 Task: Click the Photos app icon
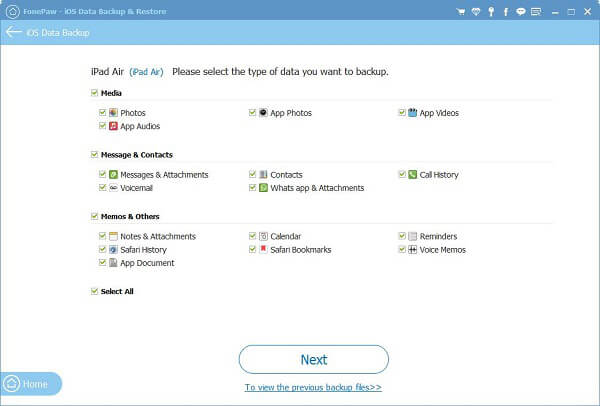pyautogui.click(x=113, y=113)
